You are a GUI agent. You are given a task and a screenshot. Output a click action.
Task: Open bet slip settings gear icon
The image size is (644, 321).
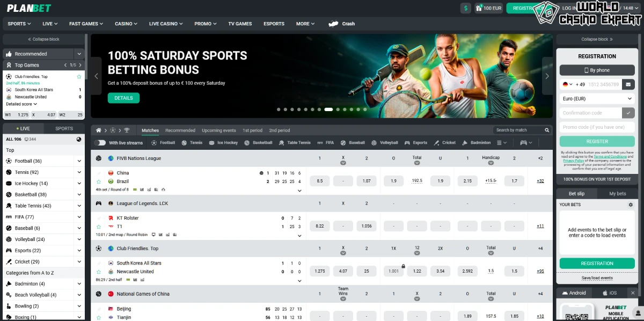(631, 205)
